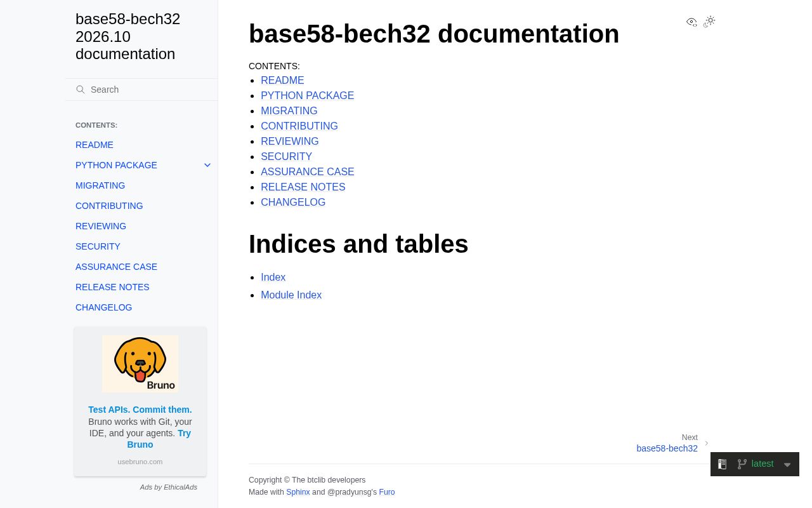812x508 pixels.
Task: Toggle the light/dark theme sun icon
Action: pos(710,22)
